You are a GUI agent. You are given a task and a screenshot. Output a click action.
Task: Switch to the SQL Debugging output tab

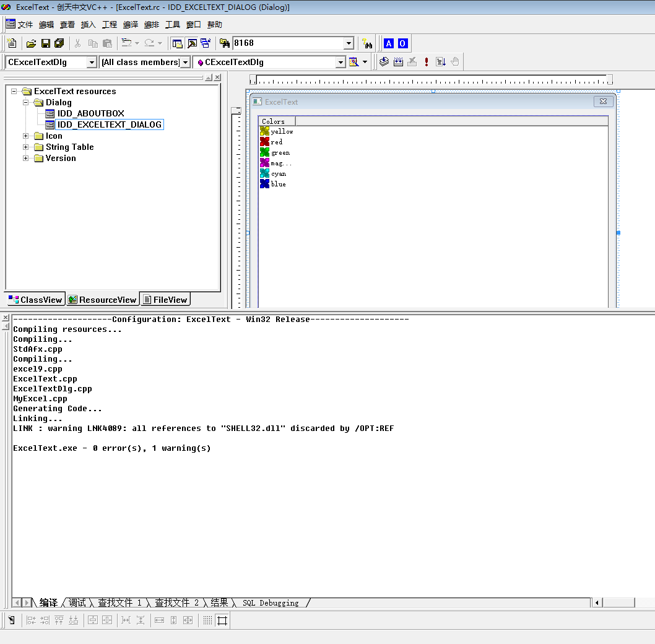point(271,603)
